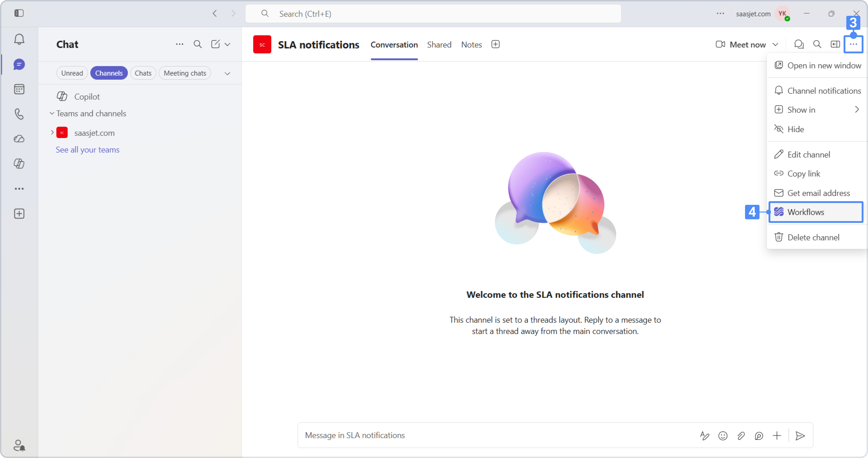Click the saasjet.com organization name in title bar
868x458 pixels.
[x=753, y=14]
